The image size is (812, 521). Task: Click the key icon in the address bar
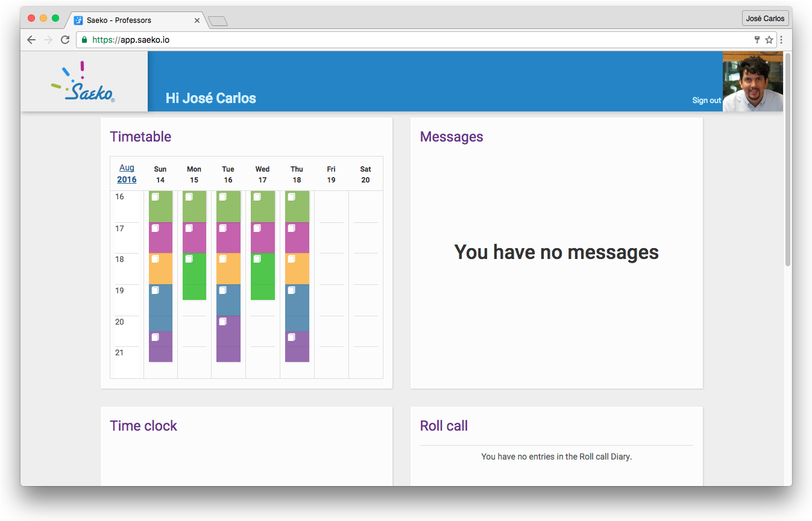[x=757, y=40]
